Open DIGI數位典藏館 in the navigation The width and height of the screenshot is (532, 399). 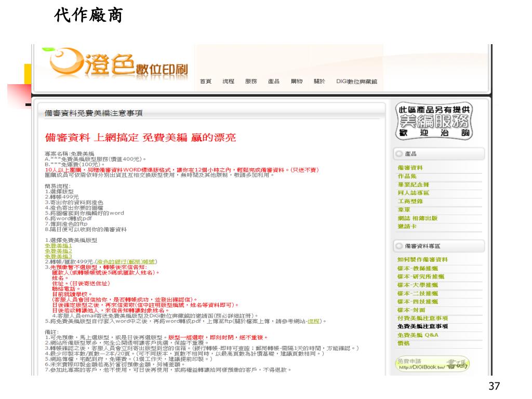(x=356, y=82)
